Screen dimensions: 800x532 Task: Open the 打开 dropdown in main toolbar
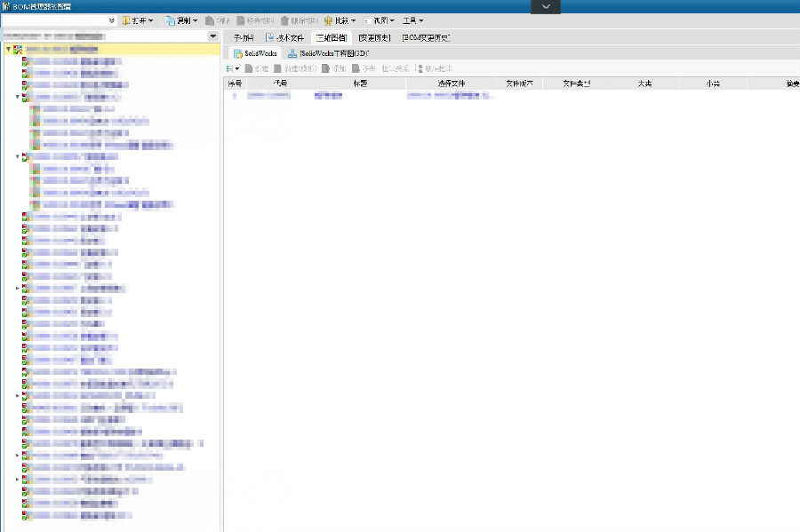coord(138,20)
